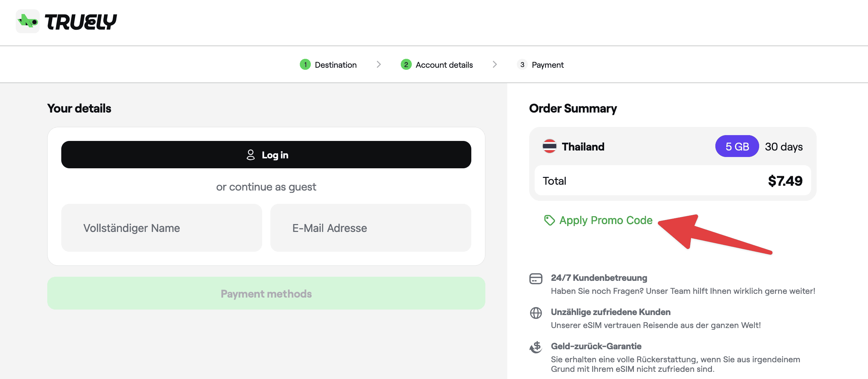Focus the Vollständiger Name field
This screenshot has height=379, width=868.
(162, 228)
